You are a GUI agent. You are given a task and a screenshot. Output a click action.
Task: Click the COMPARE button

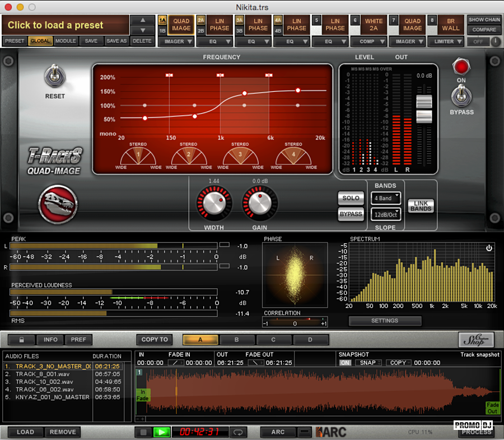pyautogui.click(x=484, y=30)
